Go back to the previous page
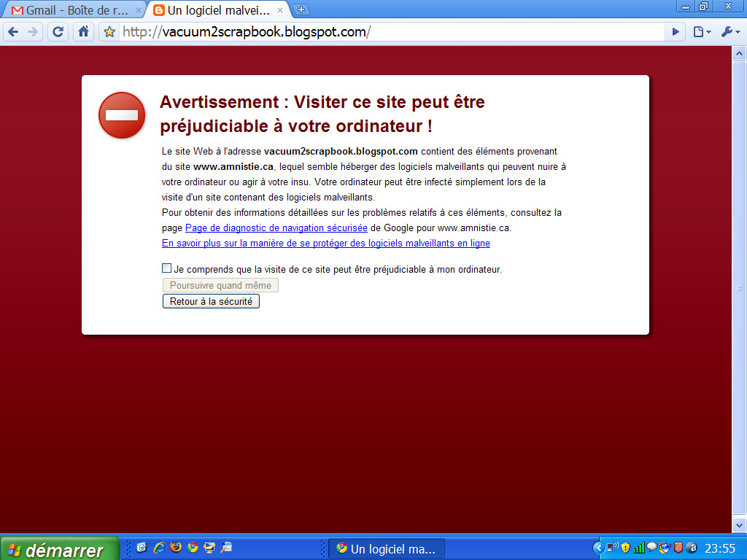The width and height of the screenshot is (747, 560). 13,31
